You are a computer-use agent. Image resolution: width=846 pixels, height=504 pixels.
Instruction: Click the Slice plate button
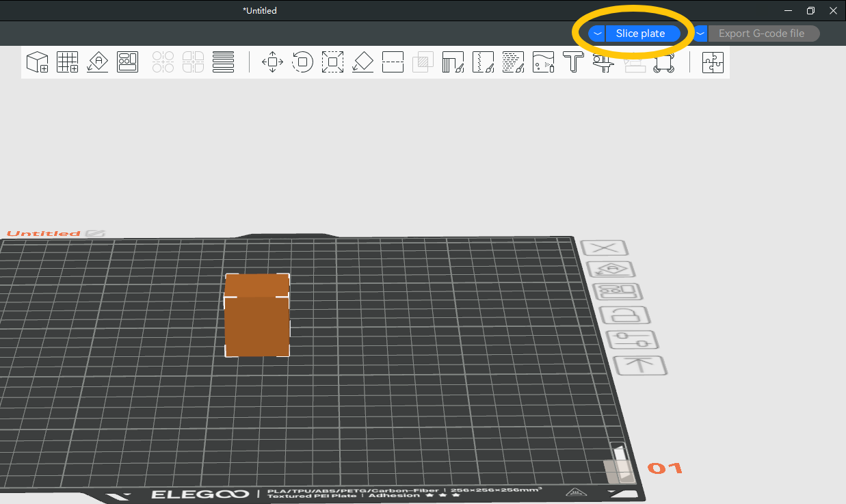tap(640, 33)
